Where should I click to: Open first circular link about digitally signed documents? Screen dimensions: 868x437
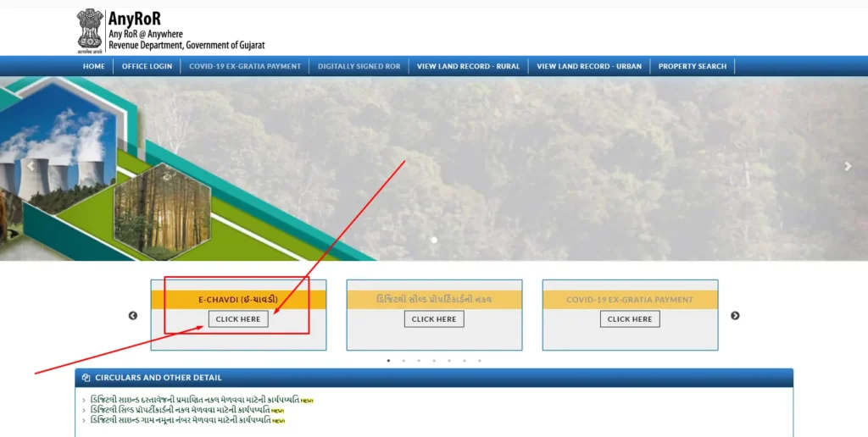(195, 400)
